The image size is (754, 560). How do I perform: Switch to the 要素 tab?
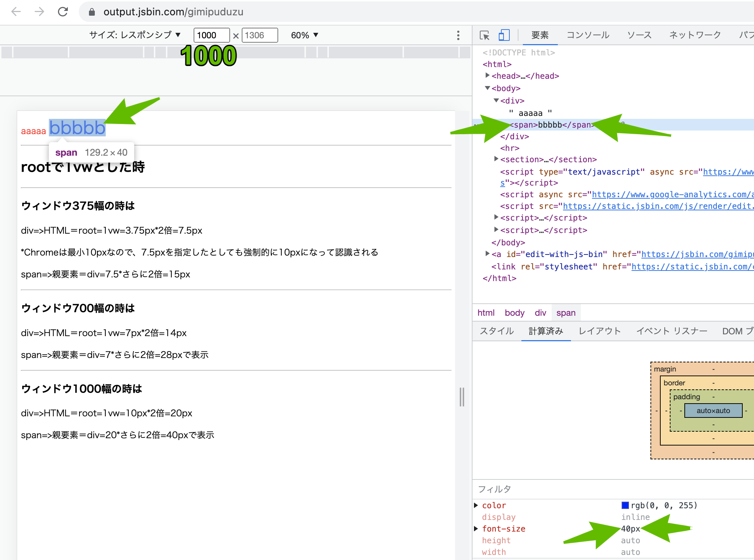coord(540,35)
